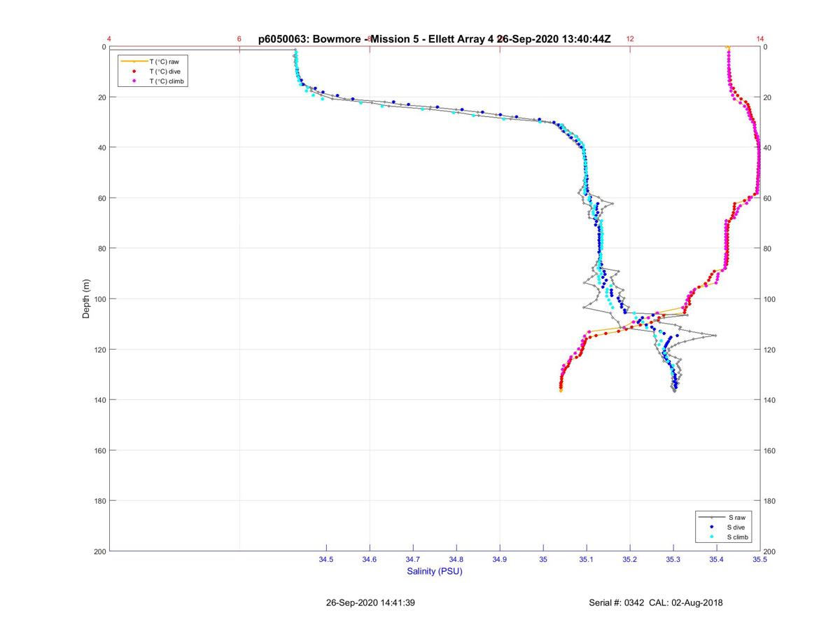This screenshot has width=840, height=620.
Task: Click the 'Depth (m)' axis label
Action: (87, 298)
